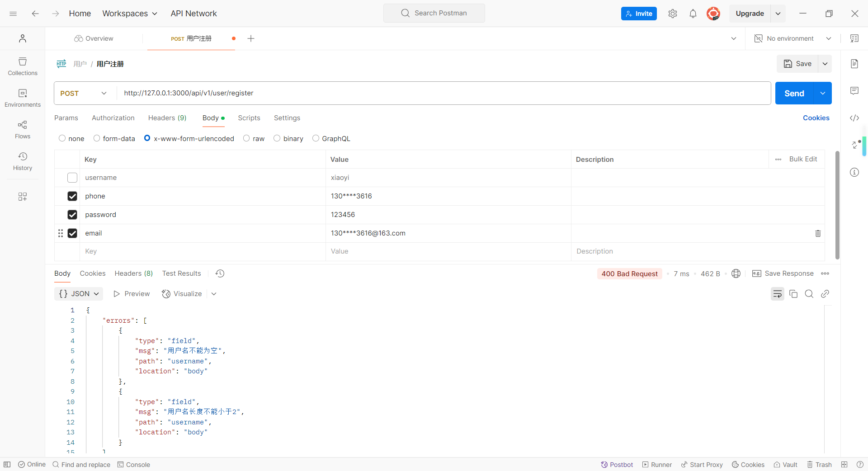
Task: Uncheck the password parameter checkbox
Action: pyautogui.click(x=72, y=215)
